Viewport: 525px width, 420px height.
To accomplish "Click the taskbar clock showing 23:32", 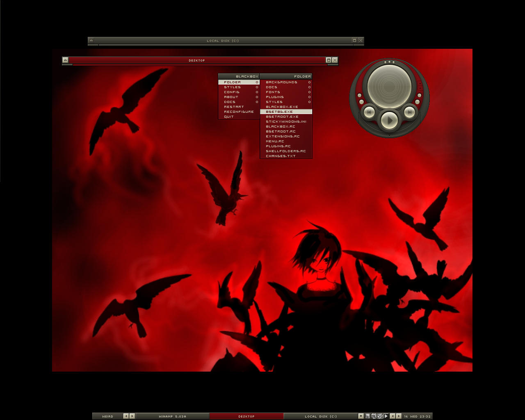I will coord(417,416).
